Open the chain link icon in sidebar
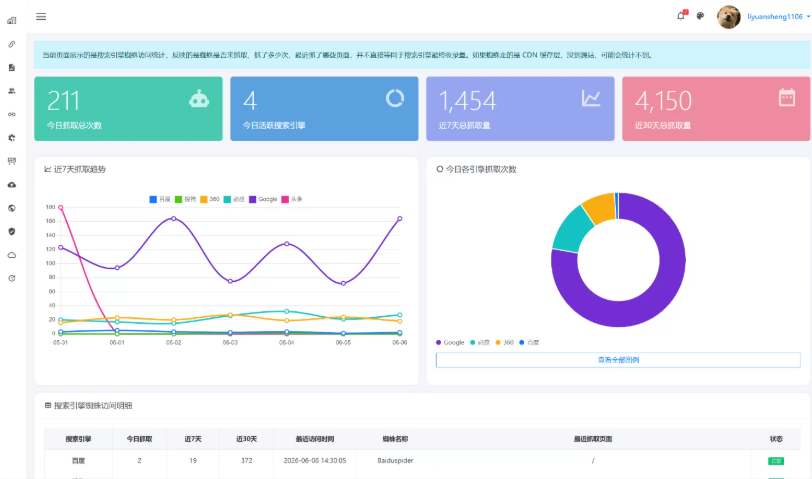 11,114
